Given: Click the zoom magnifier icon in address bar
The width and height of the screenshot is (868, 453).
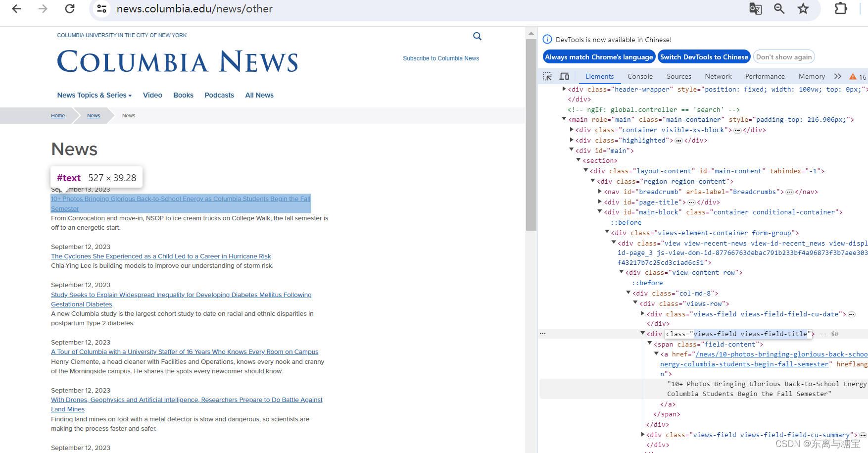Looking at the screenshot, I should coord(779,8).
